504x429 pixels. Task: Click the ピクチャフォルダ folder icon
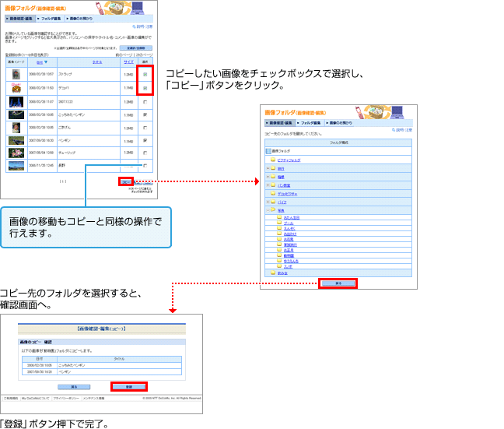point(273,160)
